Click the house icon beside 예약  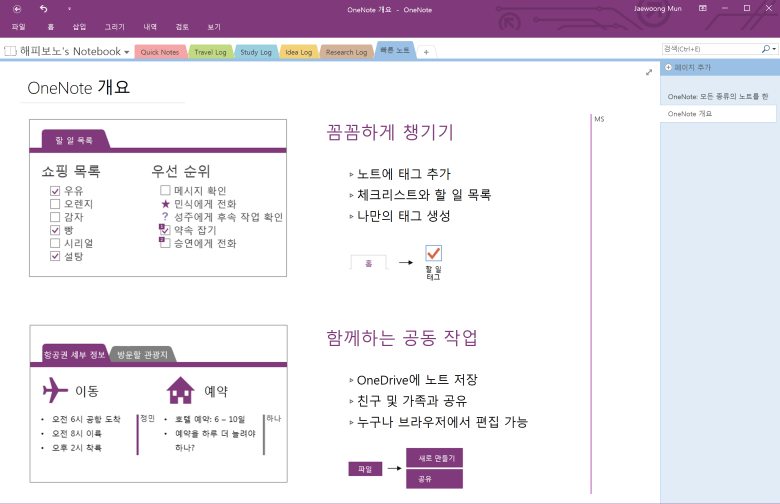tap(180, 390)
